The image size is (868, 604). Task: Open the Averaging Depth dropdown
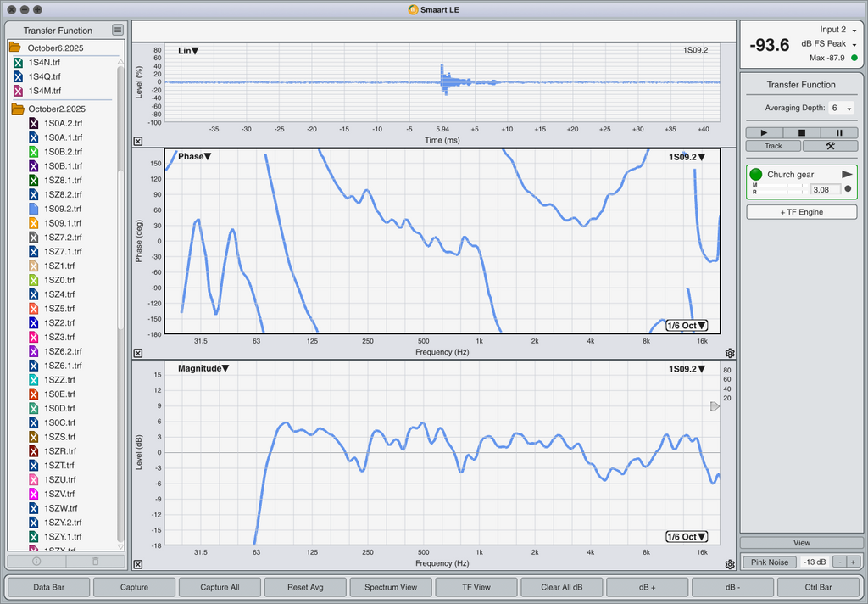tap(842, 109)
